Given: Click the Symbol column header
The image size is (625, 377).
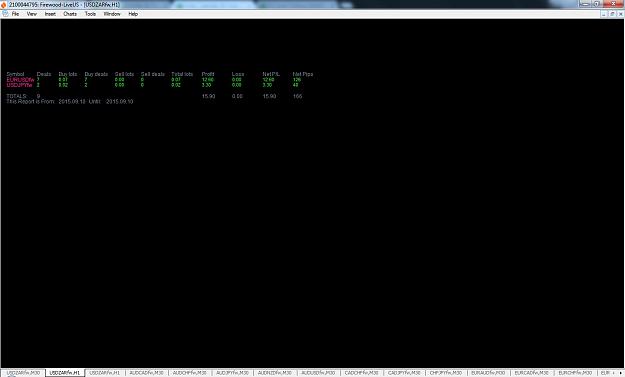Looking at the screenshot, I should [x=15, y=74].
